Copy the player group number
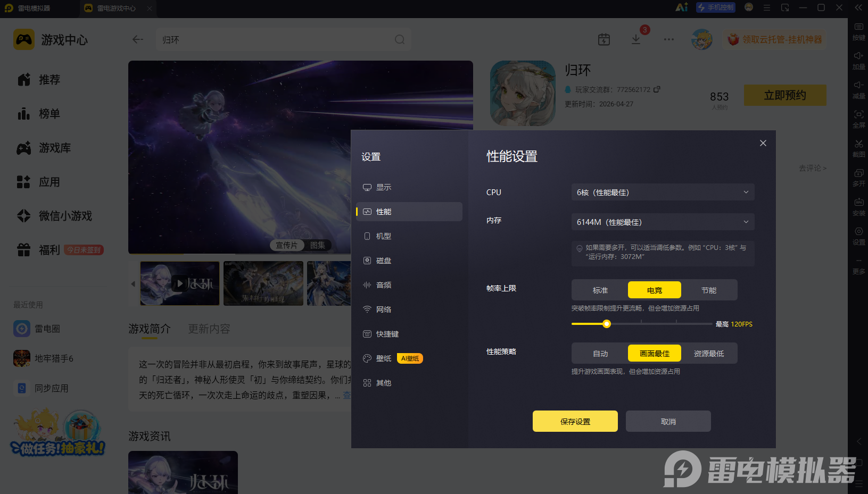 tap(657, 89)
